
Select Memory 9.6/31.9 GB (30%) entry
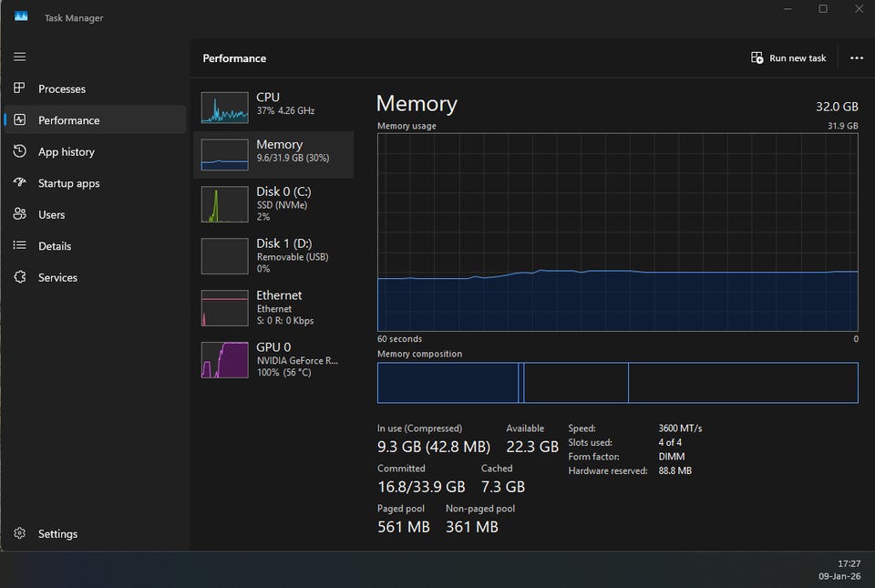[273, 155]
